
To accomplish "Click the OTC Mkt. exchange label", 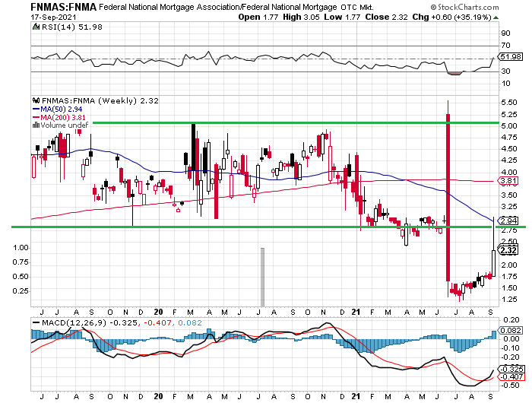I will (356, 7).
